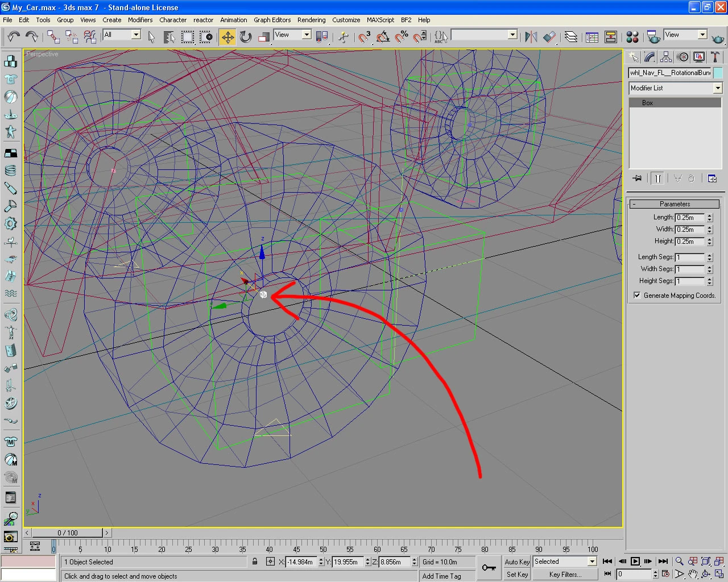The width and height of the screenshot is (728, 582).
Task: Select the Select and Rotate tool
Action: [x=246, y=38]
